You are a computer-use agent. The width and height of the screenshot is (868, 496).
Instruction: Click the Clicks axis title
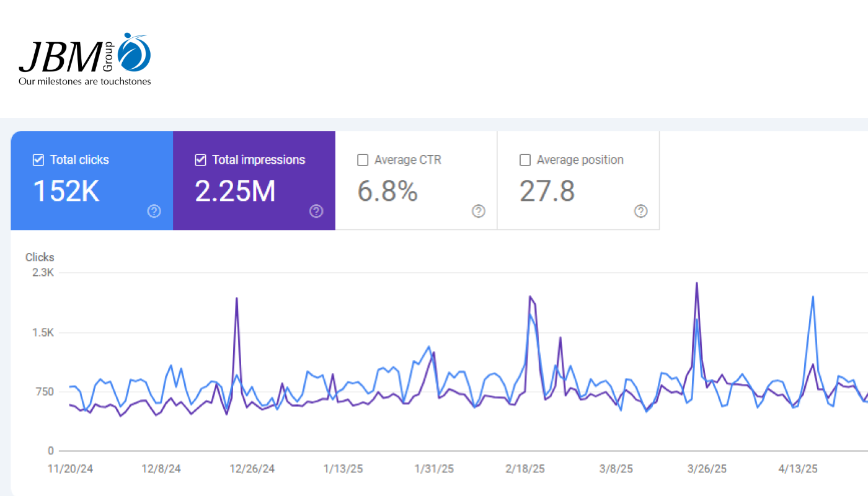(x=40, y=257)
